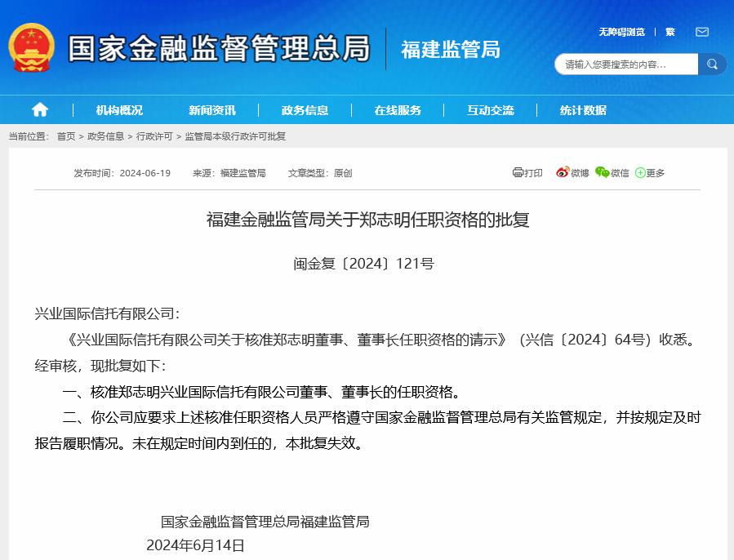This screenshot has height=560, width=734.
Task: Click article type 原创
Action: click(343, 173)
